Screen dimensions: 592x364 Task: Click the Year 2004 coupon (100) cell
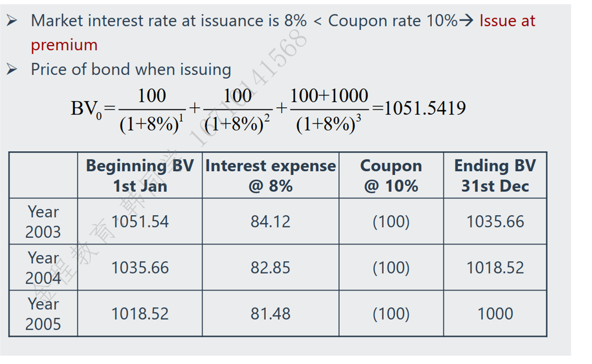(x=391, y=268)
